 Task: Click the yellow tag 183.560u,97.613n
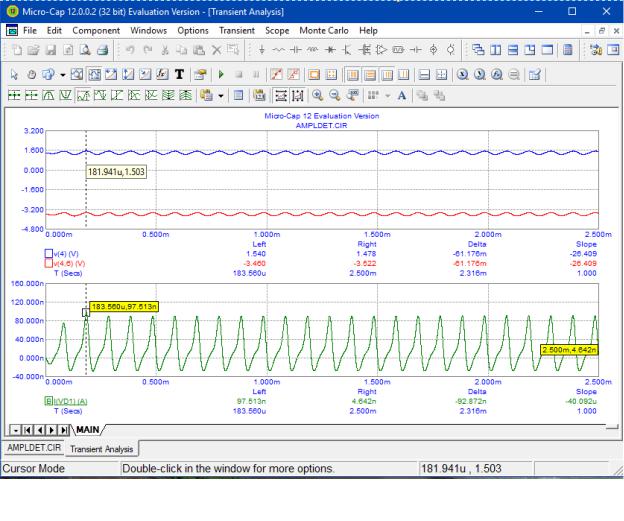(124, 306)
